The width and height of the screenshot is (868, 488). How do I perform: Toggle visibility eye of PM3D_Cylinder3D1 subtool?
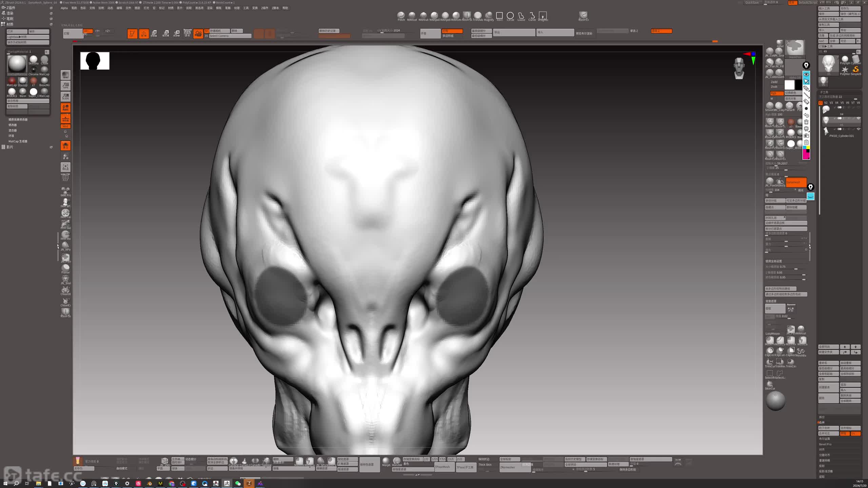tap(859, 129)
